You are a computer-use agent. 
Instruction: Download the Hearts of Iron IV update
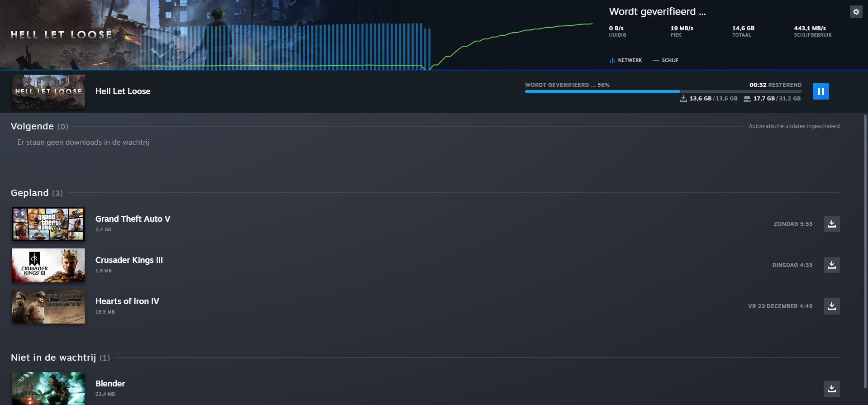(x=831, y=306)
